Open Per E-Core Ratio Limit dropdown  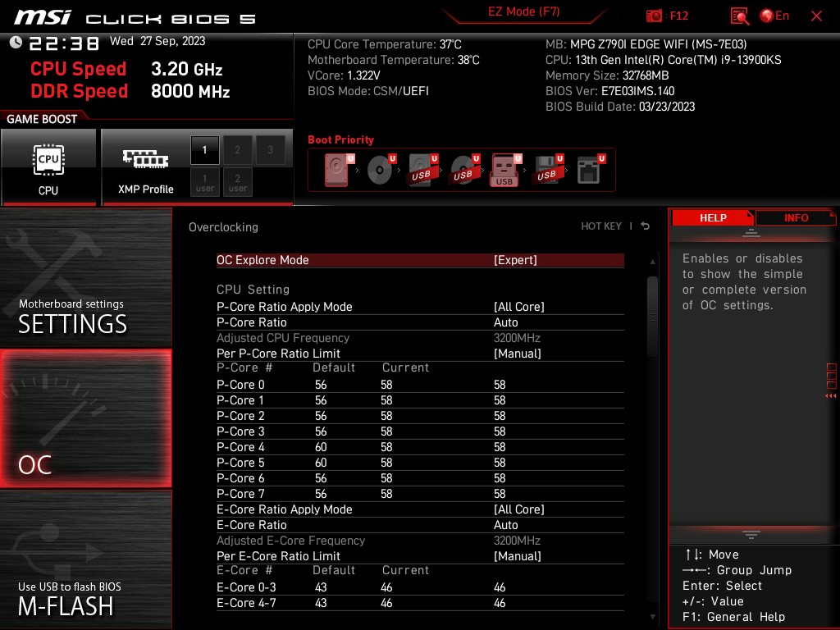[x=517, y=556]
